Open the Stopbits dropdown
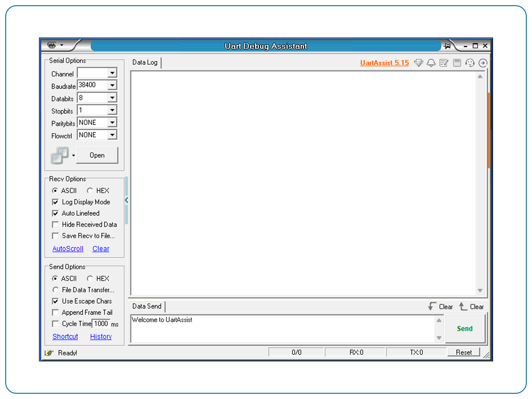This screenshot has width=532, height=399. pyautogui.click(x=112, y=110)
